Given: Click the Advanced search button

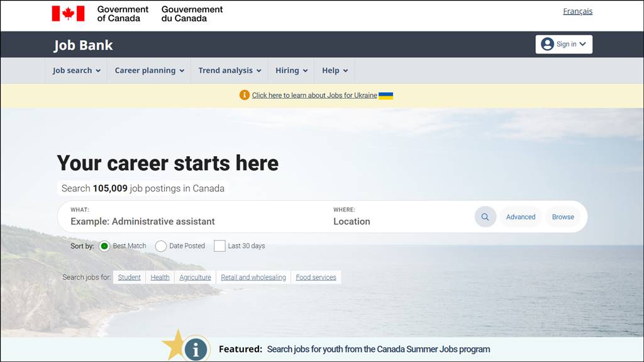Looking at the screenshot, I should pyautogui.click(x=520, y=217).
